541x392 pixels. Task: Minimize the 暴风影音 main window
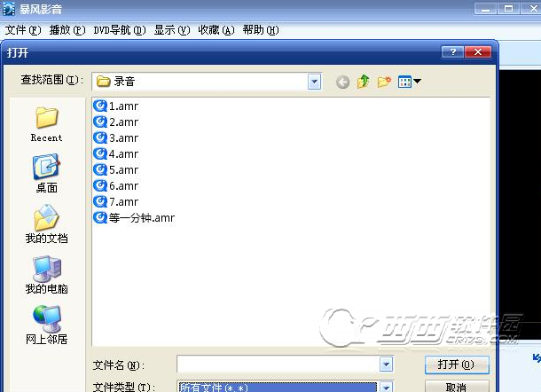tap(485, 9)
